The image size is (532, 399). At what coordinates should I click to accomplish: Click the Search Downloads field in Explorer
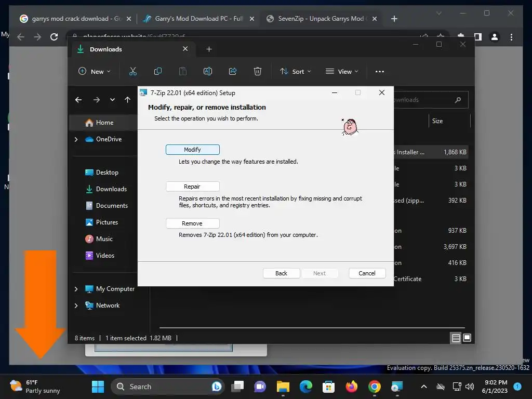point(431,100)
